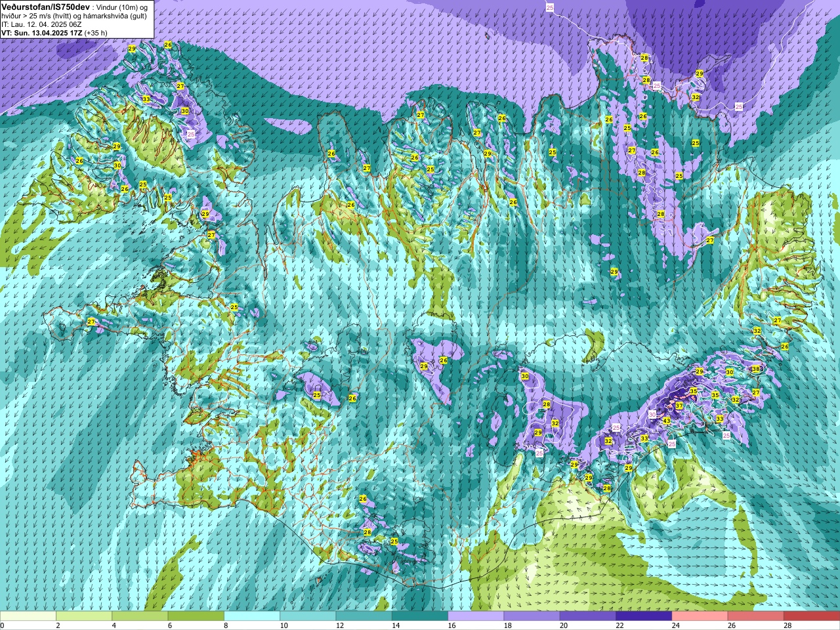The height and width of the screenshot is (630, 840).
Task: Click the '(+35 h)' forecast offset text
Action: pos(96,32)
